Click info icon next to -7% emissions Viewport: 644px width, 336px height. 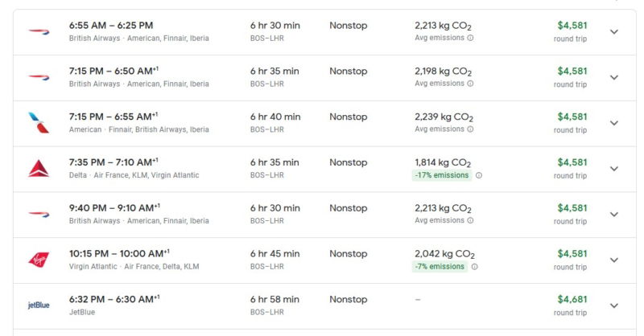(474, 267)
